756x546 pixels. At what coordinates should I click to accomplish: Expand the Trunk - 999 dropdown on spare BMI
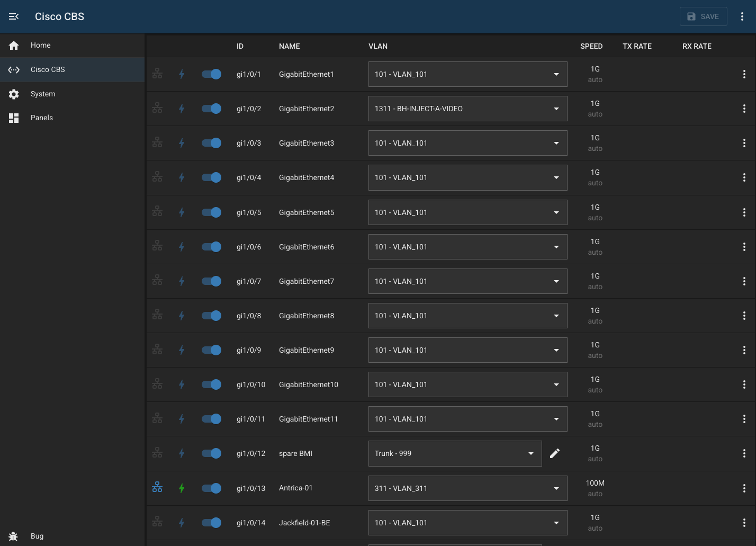[454, 453]
